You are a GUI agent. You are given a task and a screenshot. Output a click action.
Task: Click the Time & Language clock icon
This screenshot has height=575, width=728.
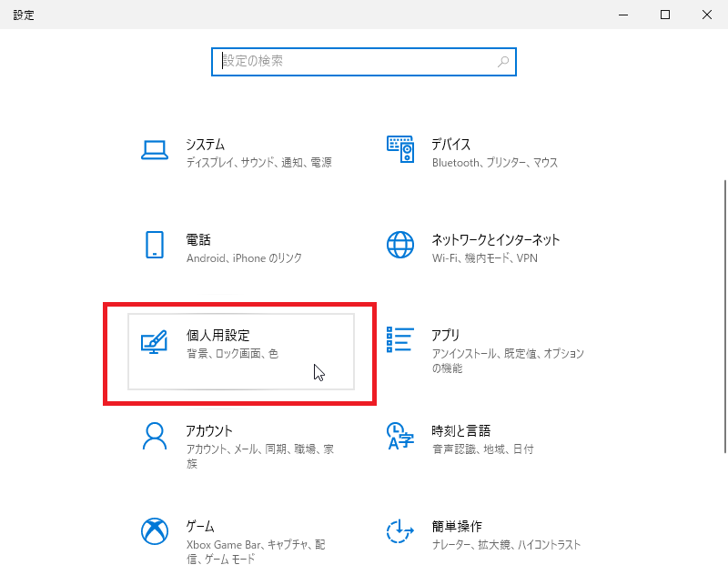pyautogui.click(x=399, y=437)
